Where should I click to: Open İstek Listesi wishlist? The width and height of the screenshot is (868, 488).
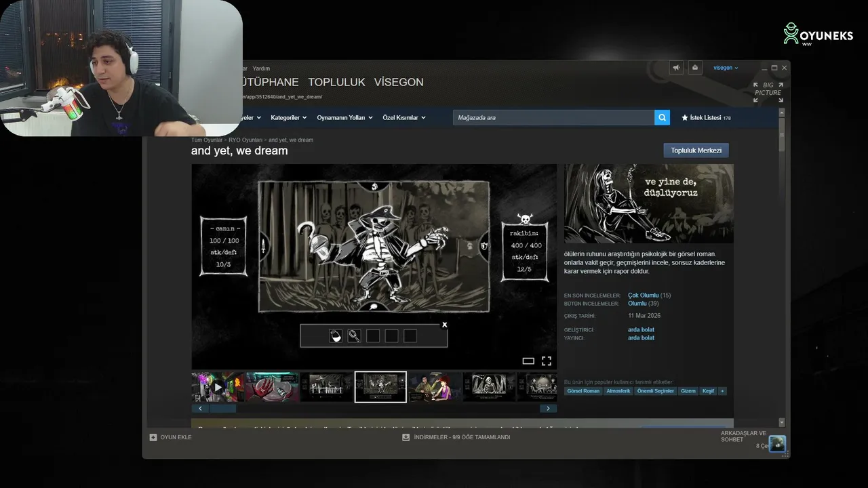[706, 118]
